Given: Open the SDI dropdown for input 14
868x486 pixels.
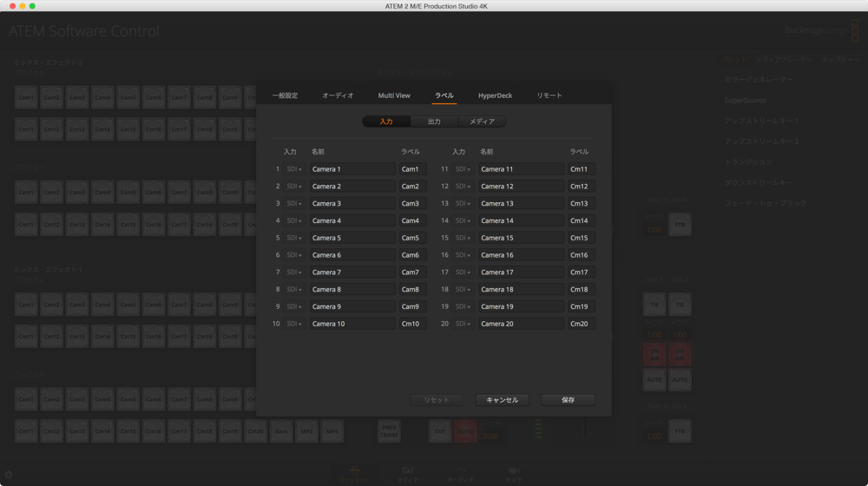Looking at the screenshot, I should 463,220.
